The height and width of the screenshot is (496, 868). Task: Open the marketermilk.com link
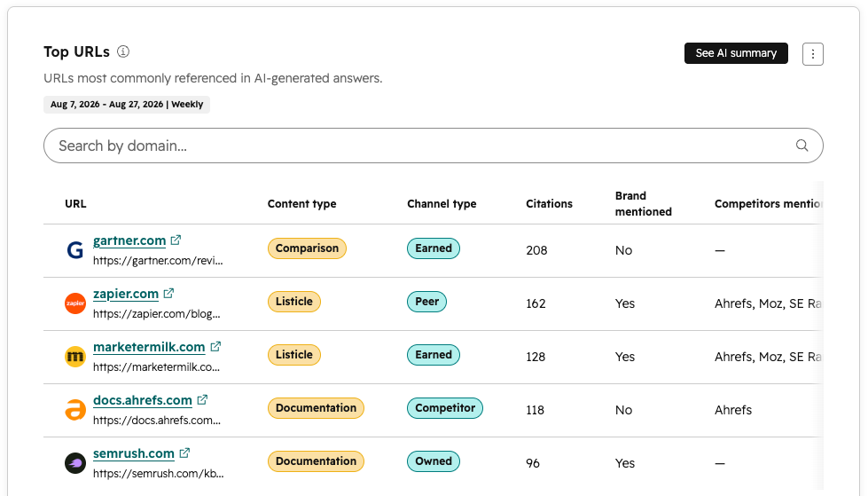149,347
